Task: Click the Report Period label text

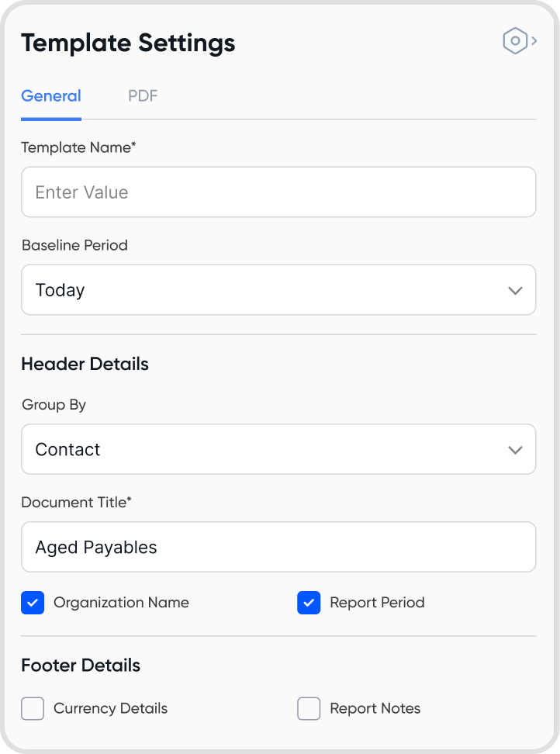Action: [x=377, y=603]
